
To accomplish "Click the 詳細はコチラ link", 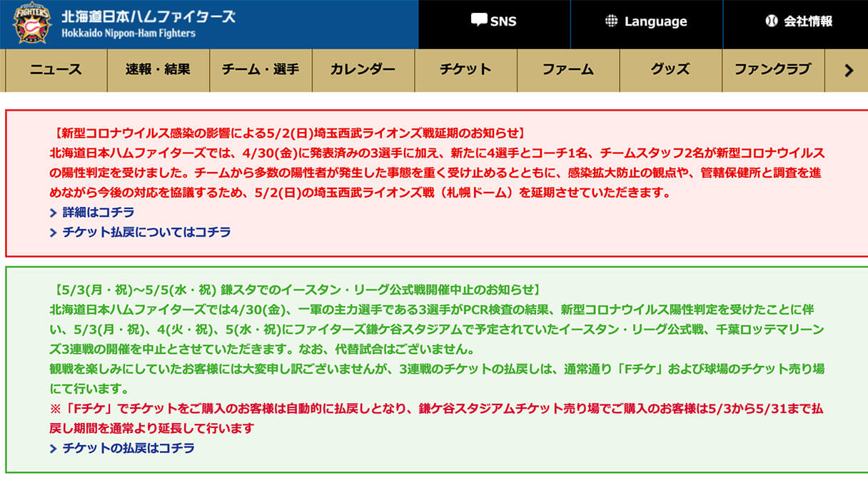I will click(x=99, y=213).
